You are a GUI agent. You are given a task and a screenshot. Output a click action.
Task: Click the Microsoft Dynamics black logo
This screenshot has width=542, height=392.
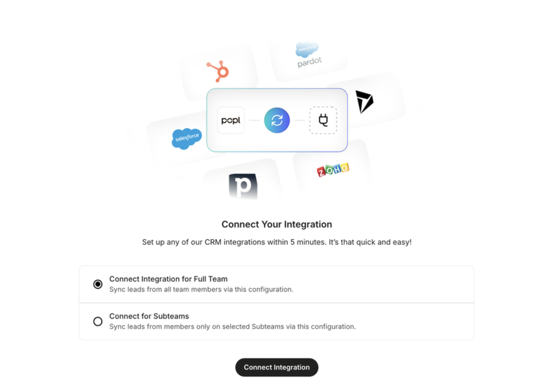(364, 102)
